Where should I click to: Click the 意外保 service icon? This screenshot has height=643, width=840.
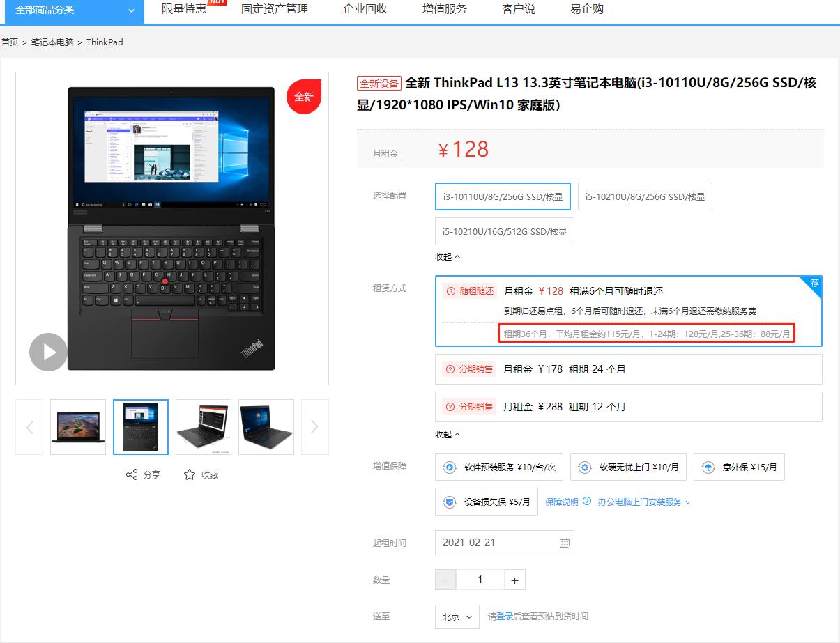(x=708, y=467)
